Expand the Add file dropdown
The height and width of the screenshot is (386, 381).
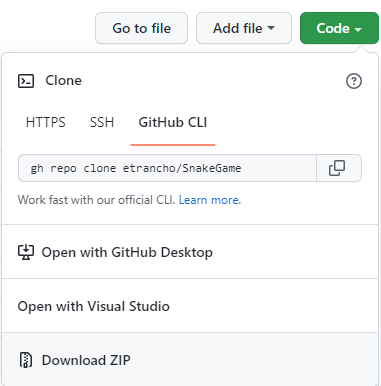(244, 28)
